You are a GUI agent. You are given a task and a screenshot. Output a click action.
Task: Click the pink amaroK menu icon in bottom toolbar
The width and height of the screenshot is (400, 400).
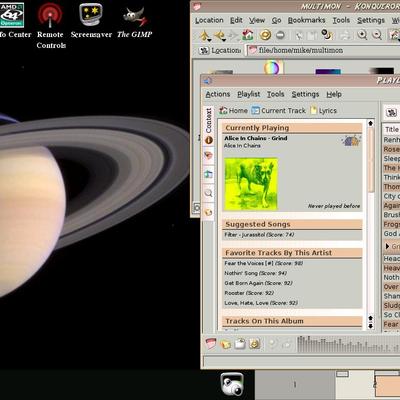click(211, 343)
